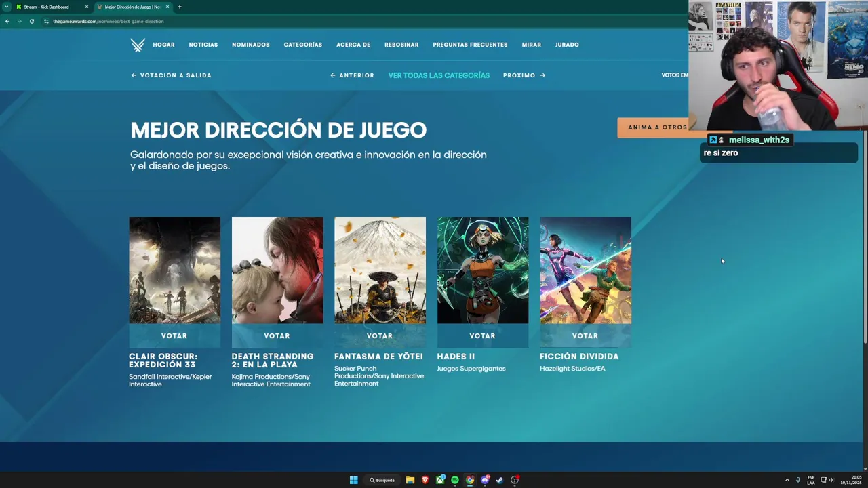The height and width of the screenshot is (488, 868).
Task: Click CLAIR OBSCUR: EXPEDICIÓN 33 title
Action: point(163,361)
